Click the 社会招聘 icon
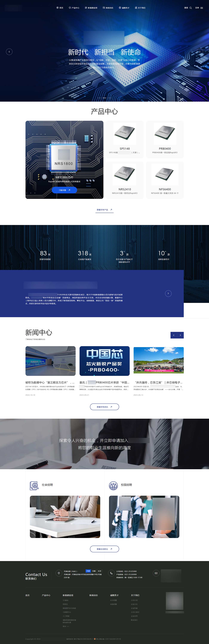This screenshot has height=644, width=209. point(34,486)
